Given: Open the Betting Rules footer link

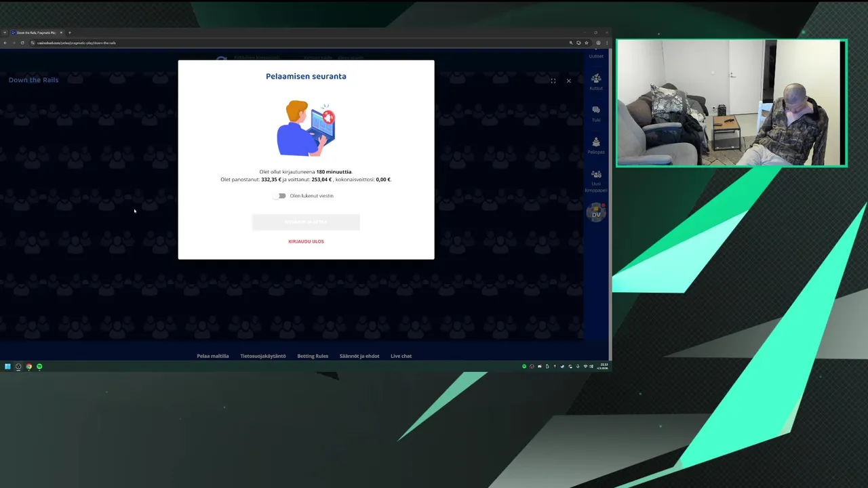Looking at the screenshot, I should (x=313, y=356).
